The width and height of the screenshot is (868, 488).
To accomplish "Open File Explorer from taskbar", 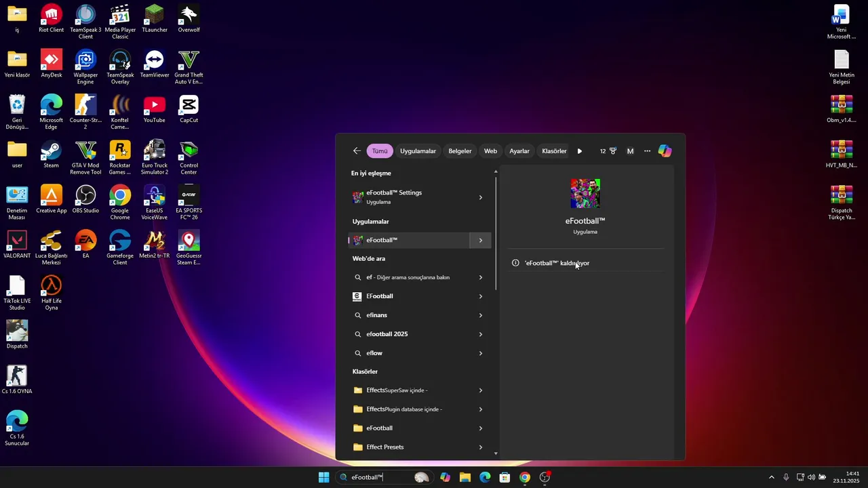I will click(465, 477).
